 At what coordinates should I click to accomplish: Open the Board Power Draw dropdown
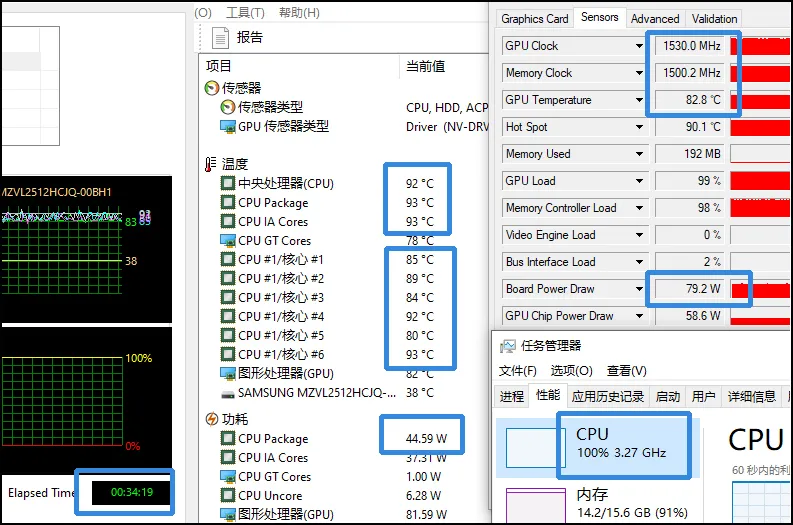639,289
